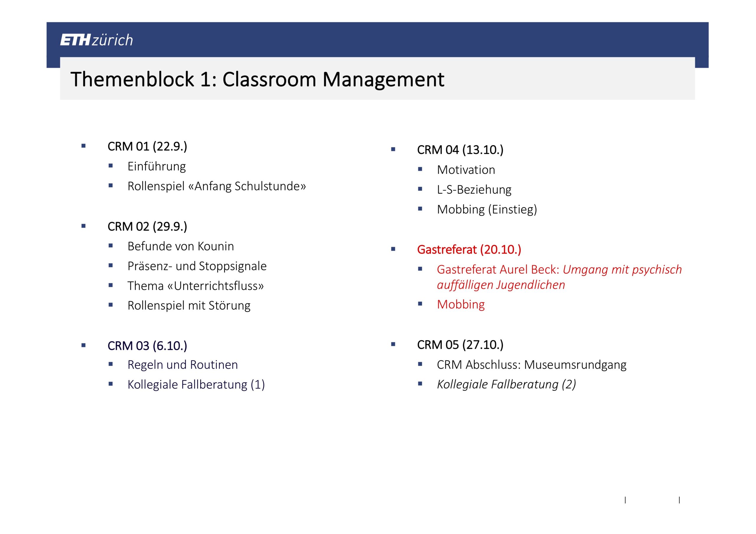Screen dimensions: 756x534
Task: Click Rollenspiel «Anfang Schulstunde» item
Action: 217,186
